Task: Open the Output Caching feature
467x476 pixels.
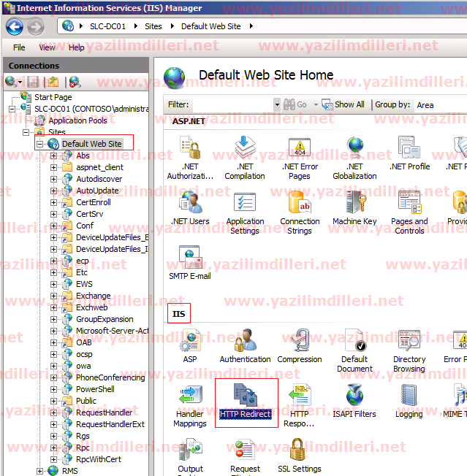Action: 190,456
